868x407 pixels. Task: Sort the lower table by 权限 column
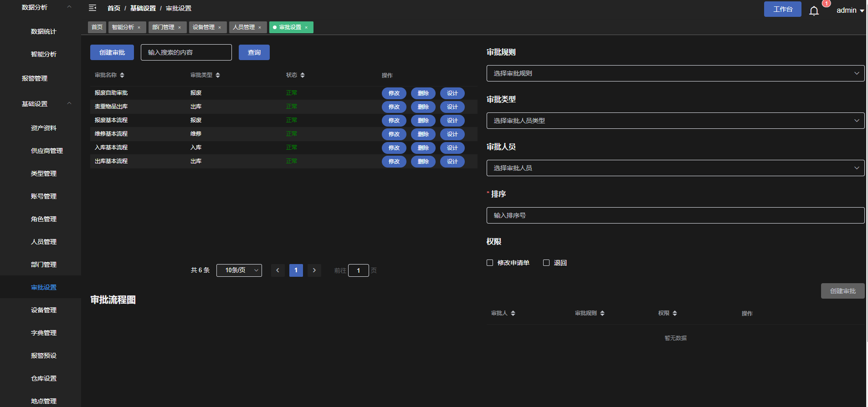[x=675, y=313]
